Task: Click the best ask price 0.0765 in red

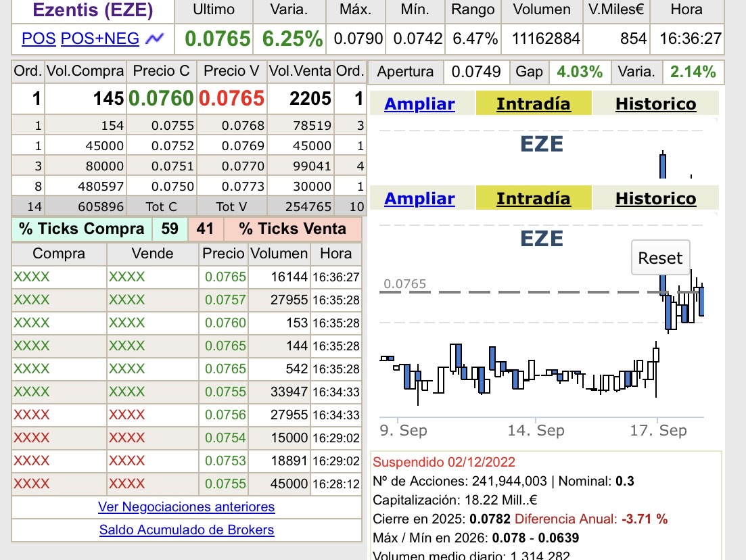Action: coord(231,99)
